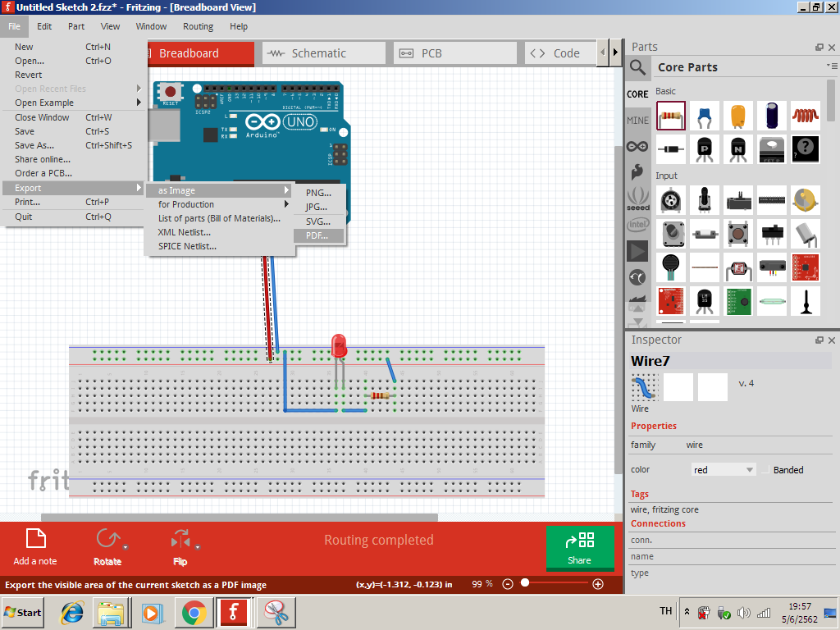The width and height of the screenshot is (840, 630).
Task: Click the green Share button
Action: (580, 547)
